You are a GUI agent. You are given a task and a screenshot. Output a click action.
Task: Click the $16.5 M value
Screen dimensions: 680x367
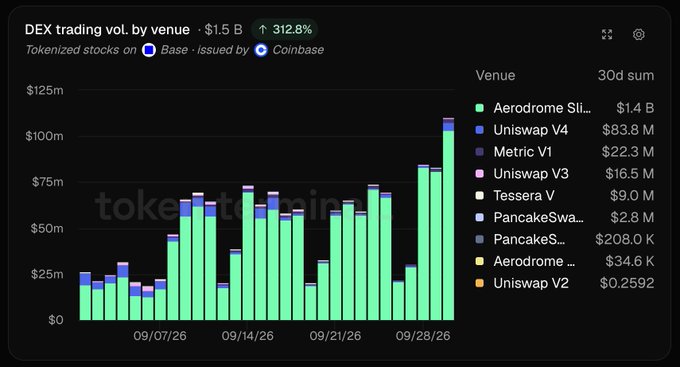[x=630, y=174]
